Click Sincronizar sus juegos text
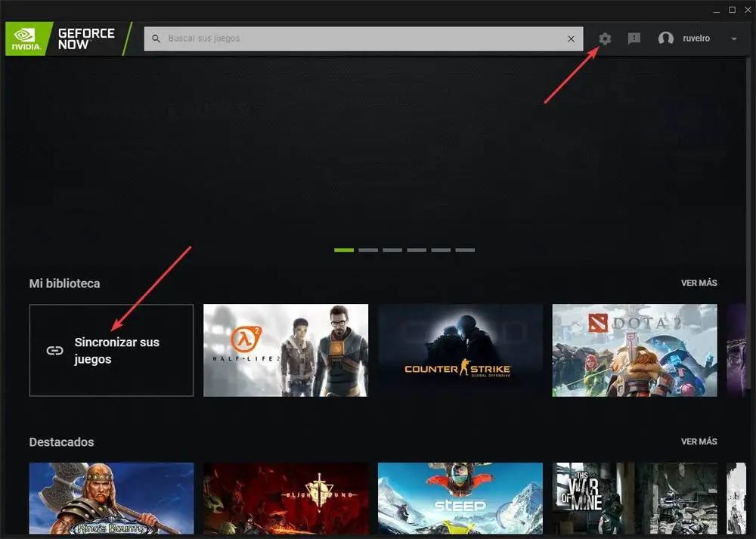The image size is (756, 539). (116, 351)
